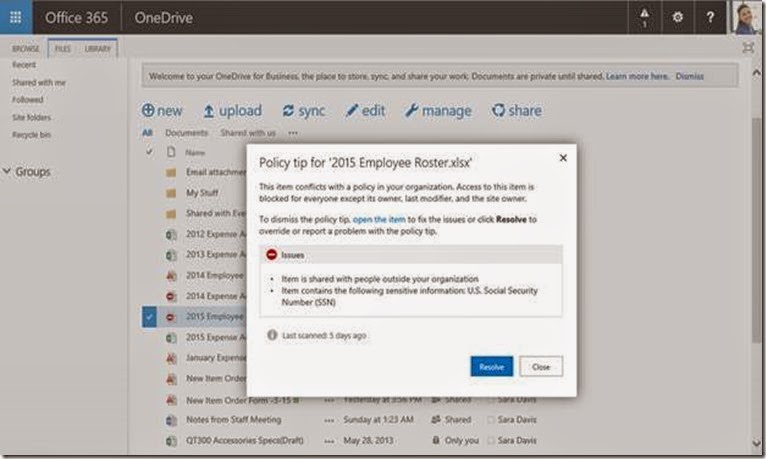Click the sync button
The image size is (766, 459).
click(303, 111)
